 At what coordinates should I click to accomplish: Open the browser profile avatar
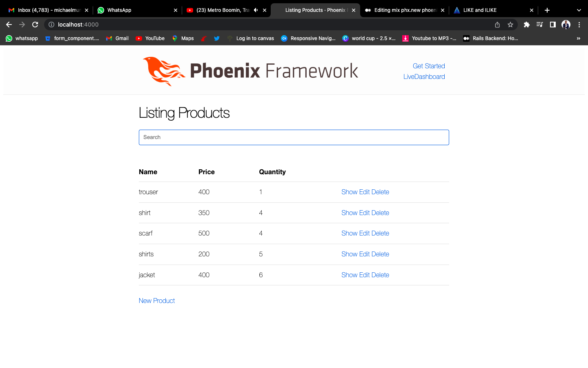(x=566, y=25)
